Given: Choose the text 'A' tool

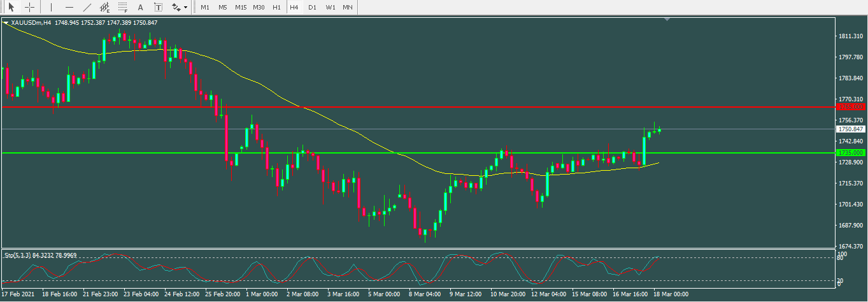Looking at the screenshot, I should click(x=141, y=8).
